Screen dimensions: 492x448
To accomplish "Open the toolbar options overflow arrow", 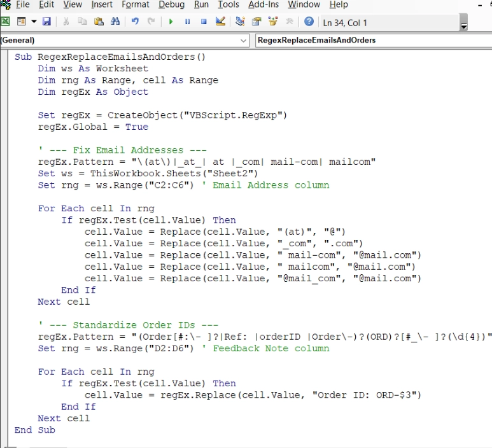I will (464, 25).
